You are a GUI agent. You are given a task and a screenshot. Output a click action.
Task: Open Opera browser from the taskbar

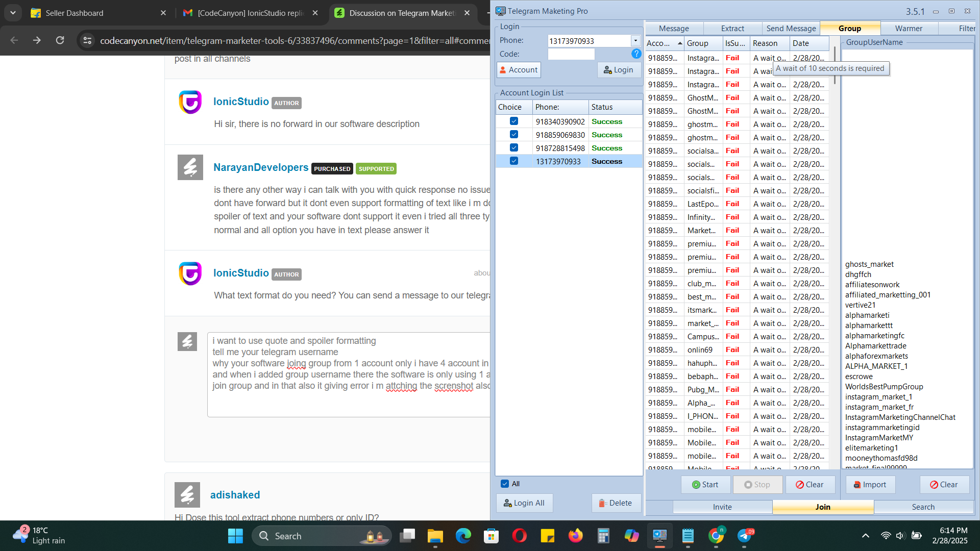point(520,536)
